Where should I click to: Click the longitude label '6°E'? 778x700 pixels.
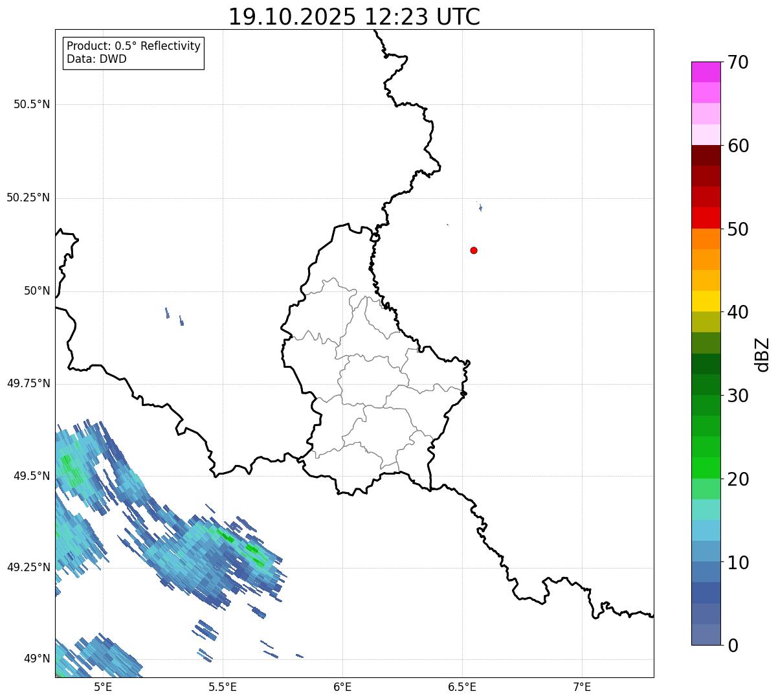(342, 687)
